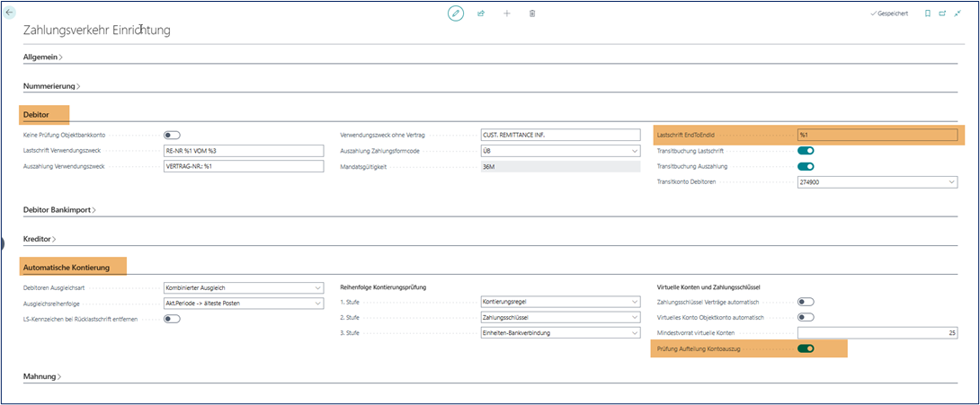The height and width of the screenshot is (405, 980).
Task: Open page in new window icon
Action: tap(943, 13)
